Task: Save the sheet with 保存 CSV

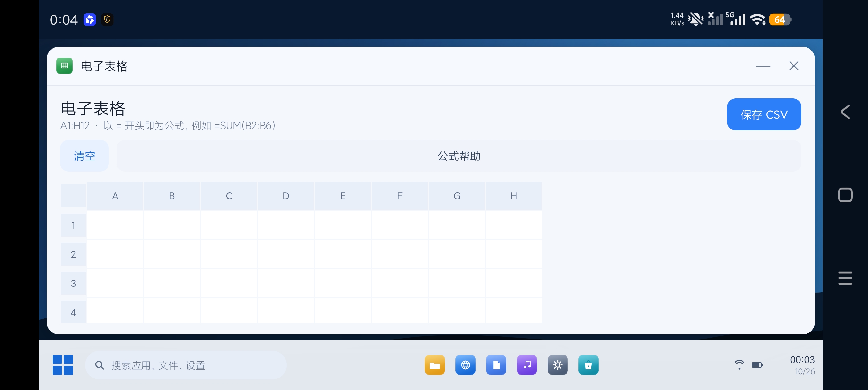Action: [x=764, y=114]
